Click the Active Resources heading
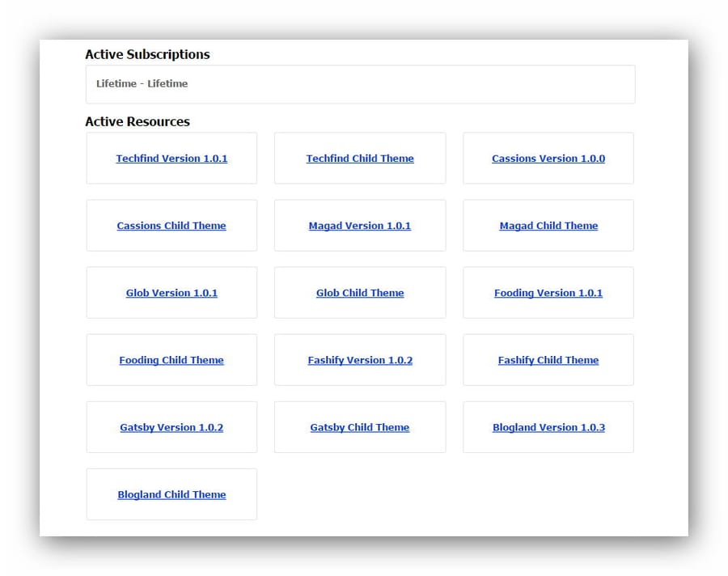This screenshot has width=728, height=576. click(138, 121)
